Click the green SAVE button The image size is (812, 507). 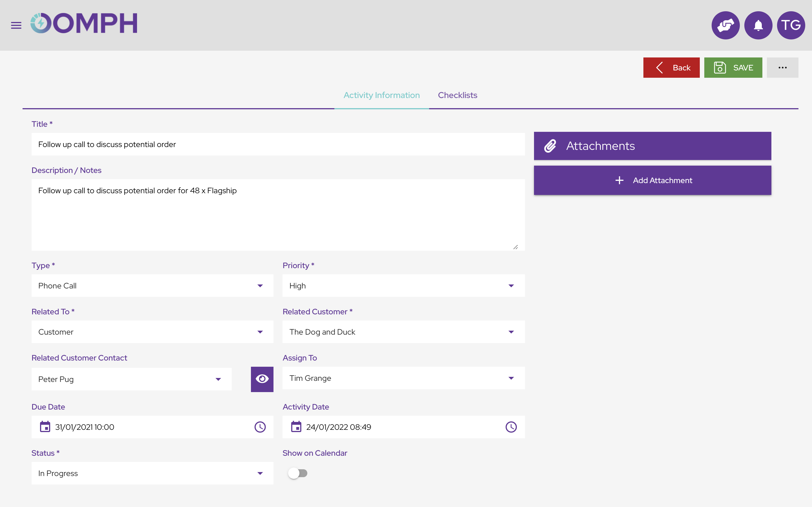[733, 67]
